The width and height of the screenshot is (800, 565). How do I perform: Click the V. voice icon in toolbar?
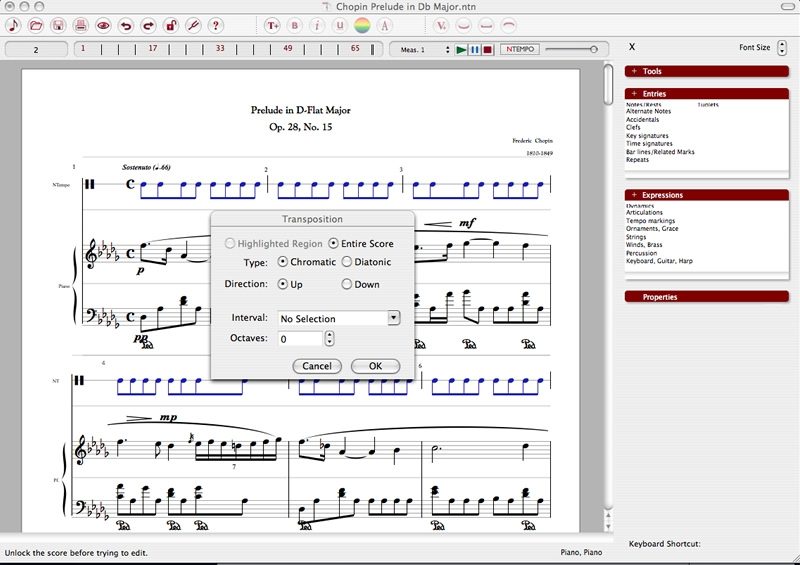(x=441, y=26)
